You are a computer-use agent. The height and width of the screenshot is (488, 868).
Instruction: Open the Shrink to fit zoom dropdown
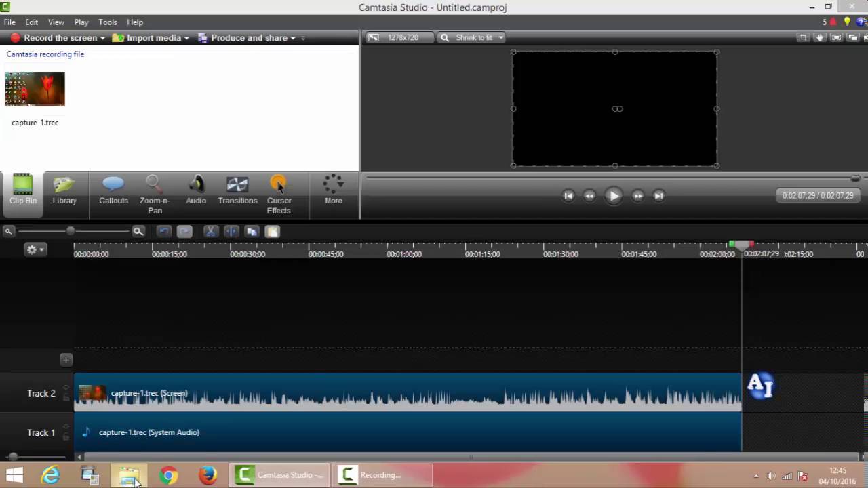(x=472, y=38)
